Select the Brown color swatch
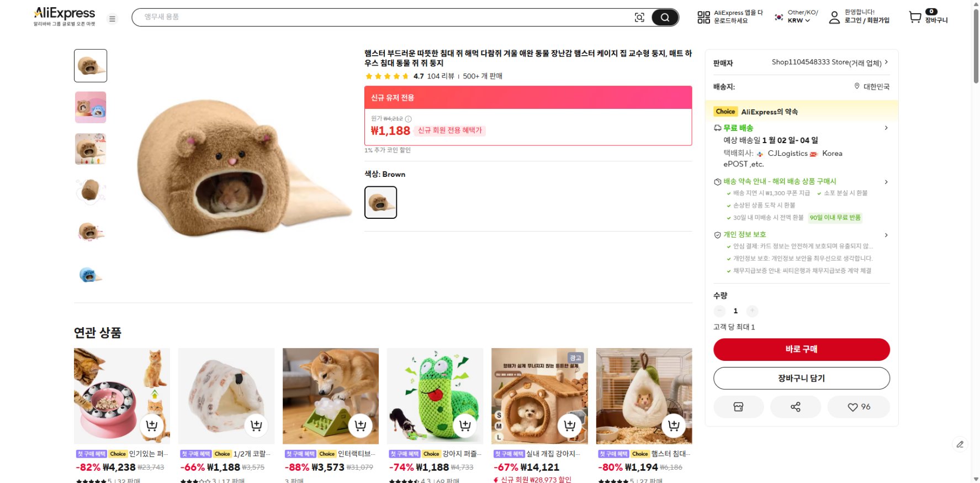Image resolution: width=980 pixels, height=483 pixels. point(380,202)
